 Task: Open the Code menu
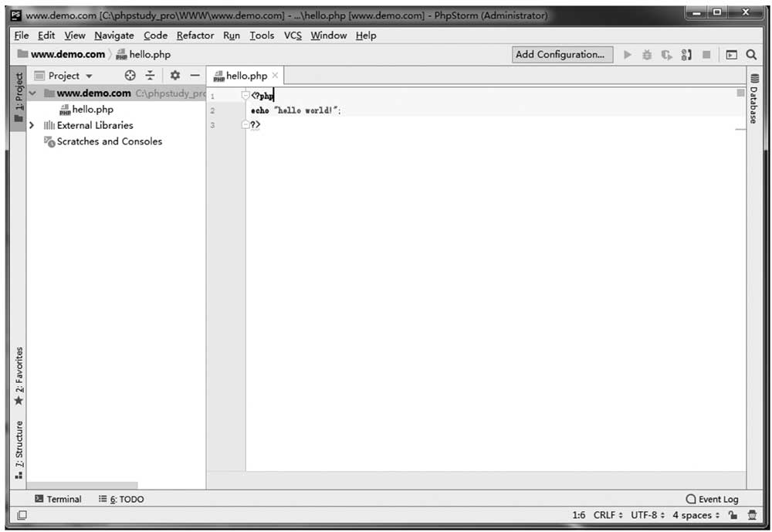tap(156, 36)
